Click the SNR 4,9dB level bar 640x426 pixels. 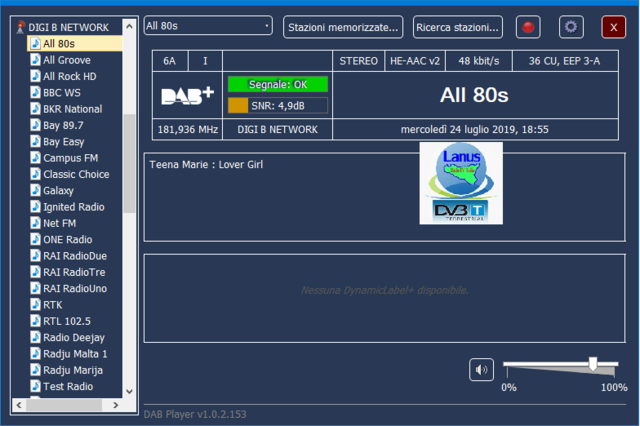click(278, 106)
